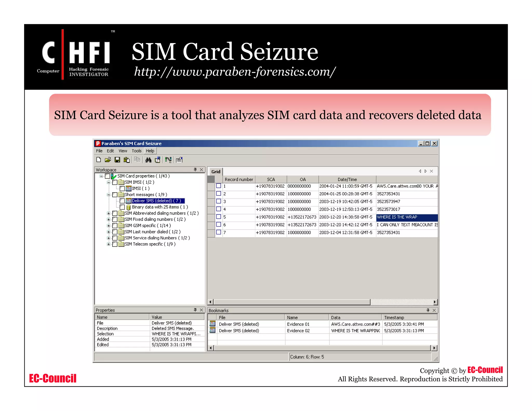The width and height of the screenshot is (532, 411).
Task: Select the Grid tab
Action: point(216,171)
